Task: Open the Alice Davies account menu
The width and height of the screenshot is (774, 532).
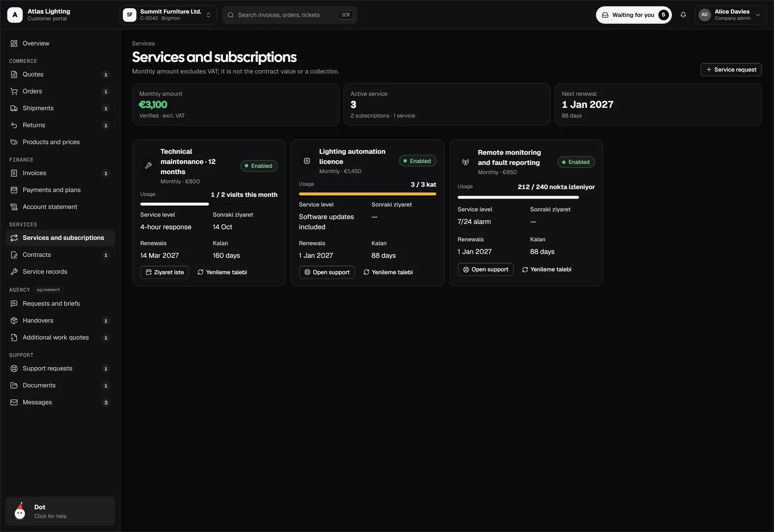Action: point(730,15)
